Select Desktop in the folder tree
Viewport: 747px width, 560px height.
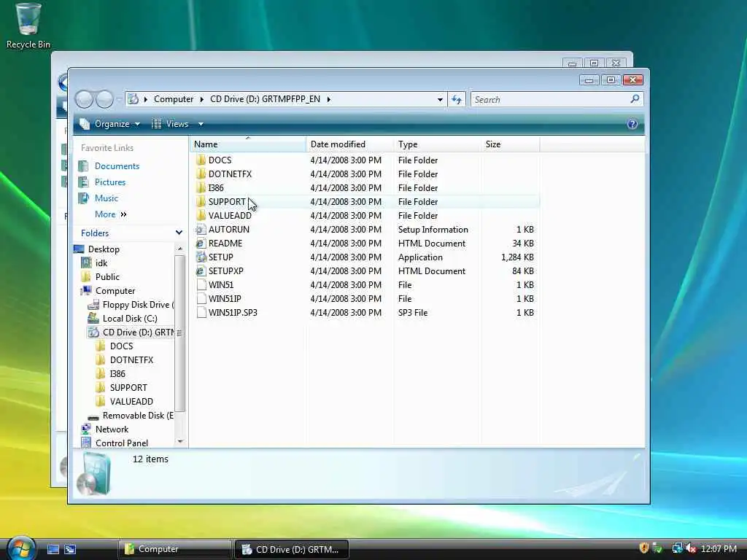[104, 249]
